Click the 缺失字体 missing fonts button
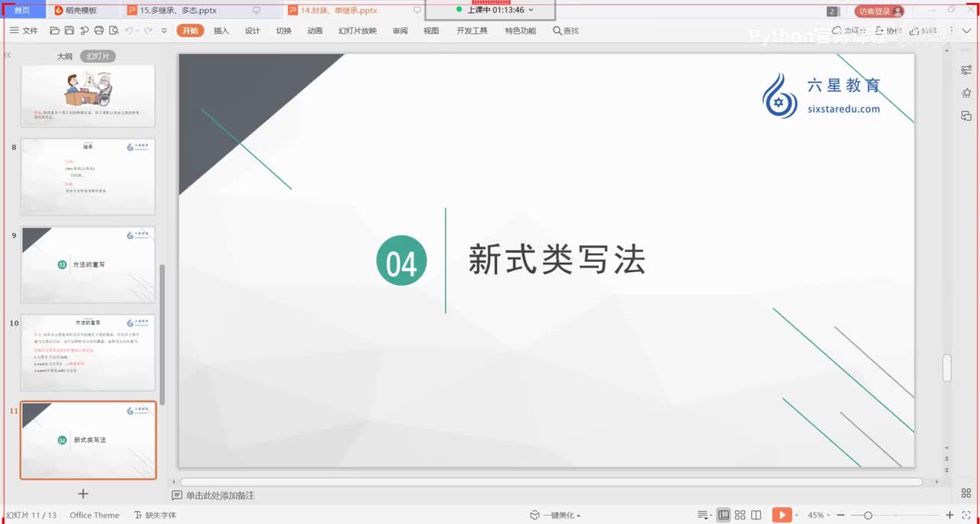 pos(155,515)
